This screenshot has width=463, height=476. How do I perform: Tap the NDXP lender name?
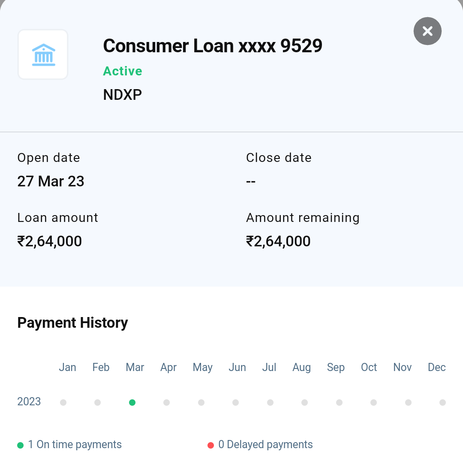point(123,95)
